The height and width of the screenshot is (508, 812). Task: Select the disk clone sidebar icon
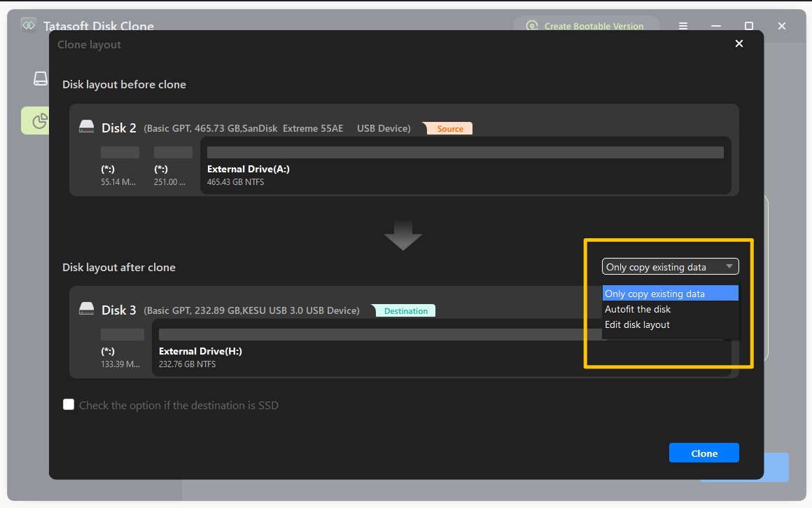click(38, 78)
